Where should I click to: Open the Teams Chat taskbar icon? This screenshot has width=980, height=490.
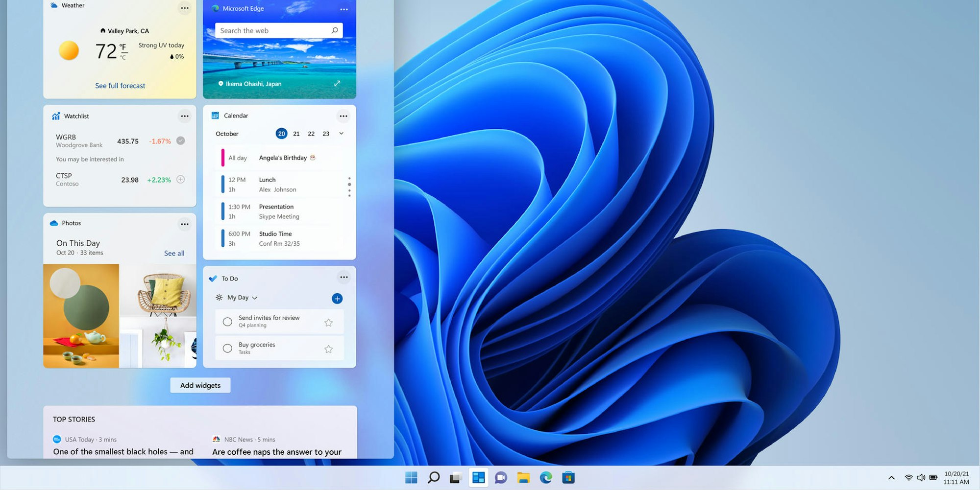[x=501, y=478]
